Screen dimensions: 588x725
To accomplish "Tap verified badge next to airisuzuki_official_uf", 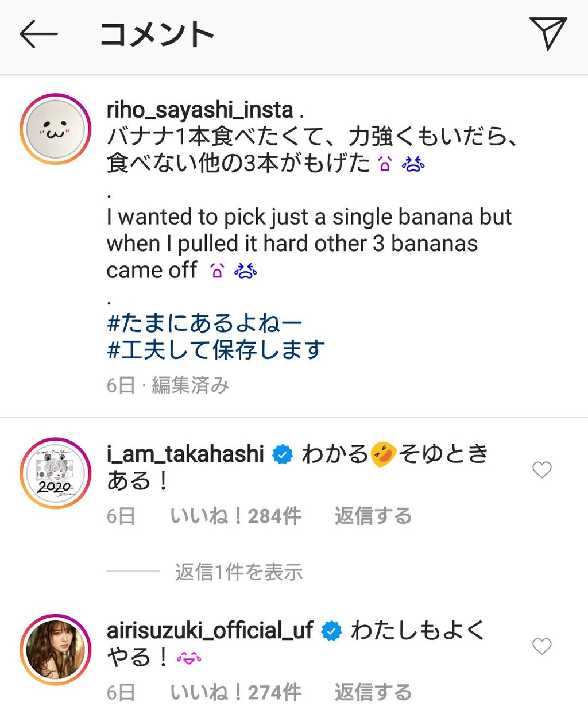I will [331, 631].
